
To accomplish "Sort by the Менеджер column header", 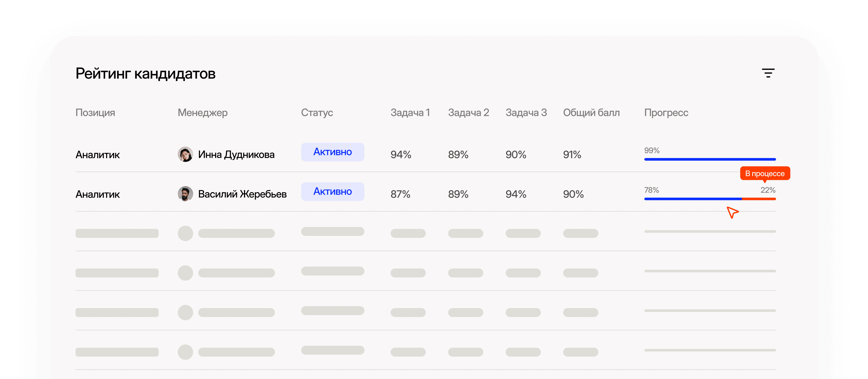I will click(202, 112).
